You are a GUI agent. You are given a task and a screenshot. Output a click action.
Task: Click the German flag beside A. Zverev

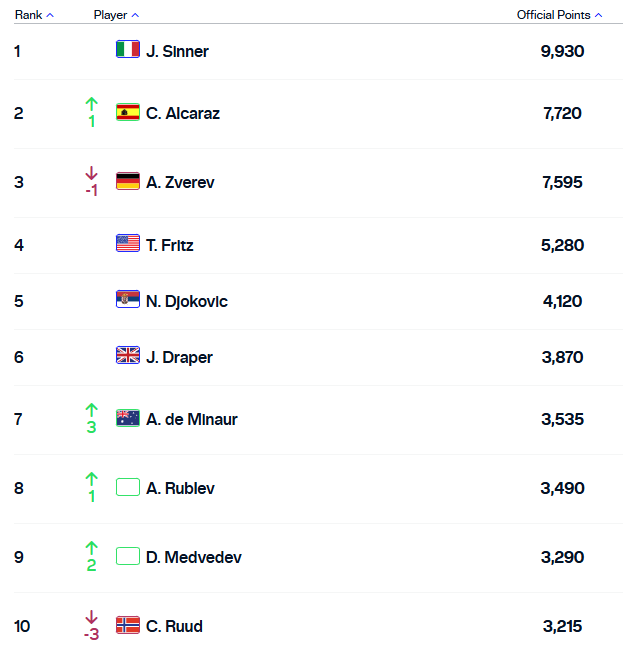[x=127, y=181]
